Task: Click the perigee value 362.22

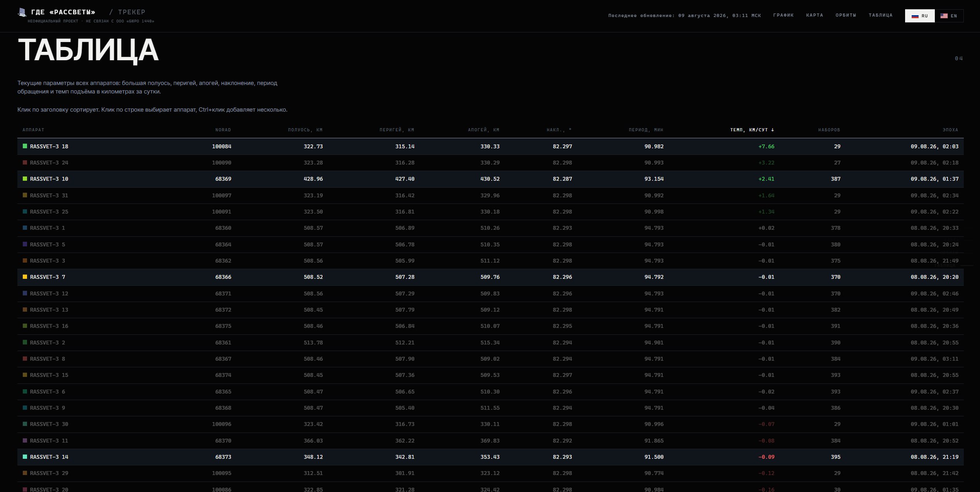Action: point(405,441)
